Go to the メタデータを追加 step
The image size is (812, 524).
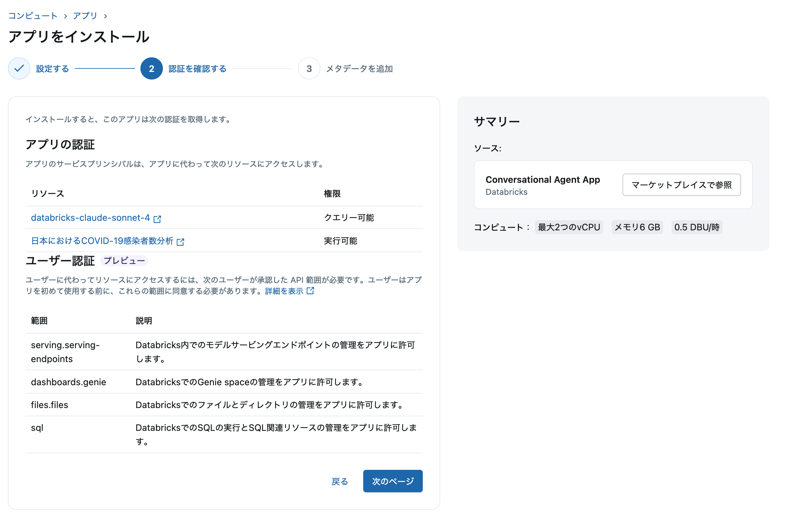click(x=359, y=68)
